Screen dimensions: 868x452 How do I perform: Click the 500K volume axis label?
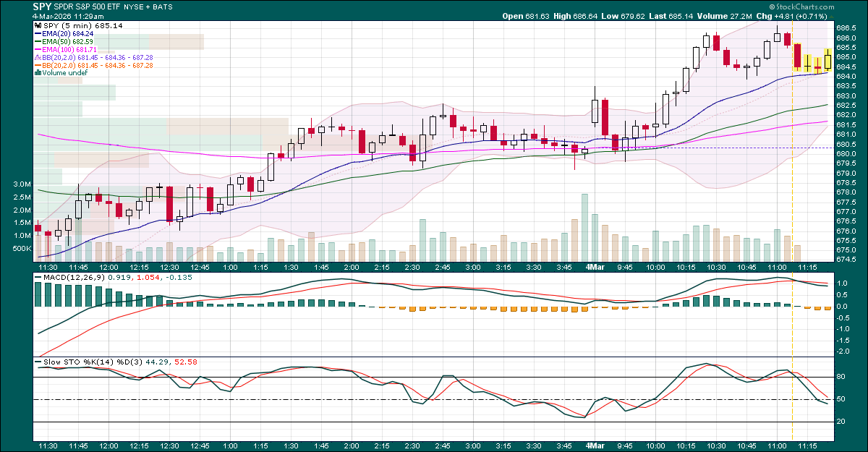click(22, 248)
